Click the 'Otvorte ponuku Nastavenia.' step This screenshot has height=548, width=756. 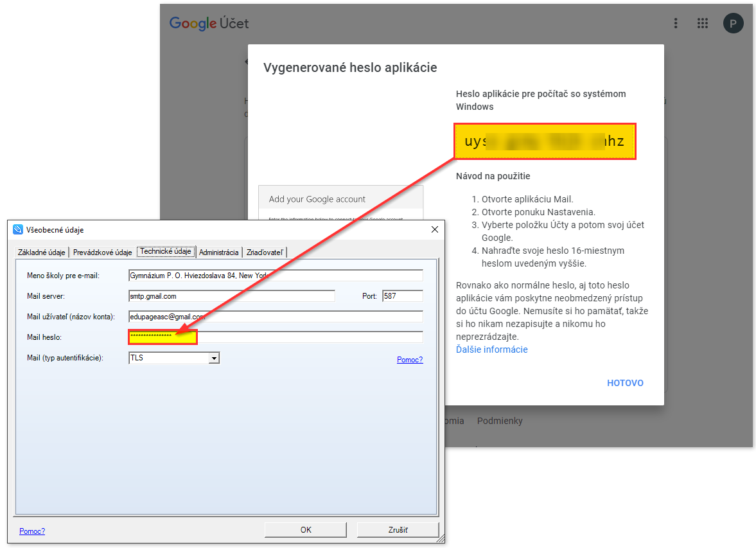pos(538,212)
